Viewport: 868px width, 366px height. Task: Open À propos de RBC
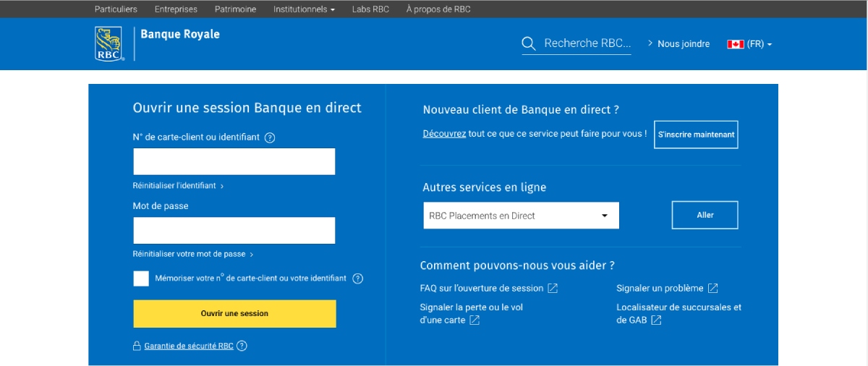438,9
